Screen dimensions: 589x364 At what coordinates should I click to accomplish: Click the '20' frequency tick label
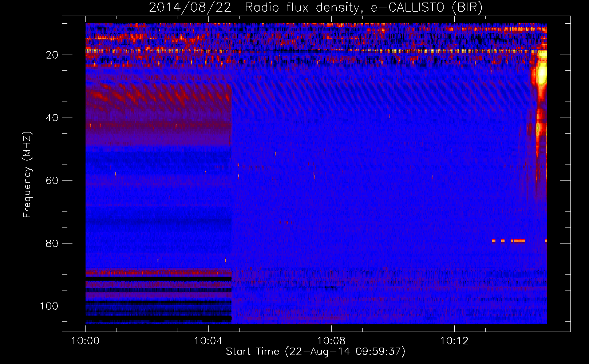[52, 55]
